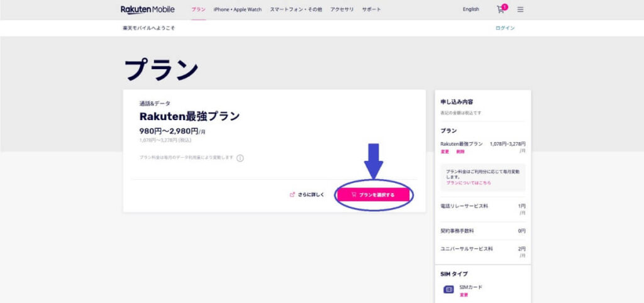
Task: Click the SIM タイプ heading
Action: click(x=454, y=274)
